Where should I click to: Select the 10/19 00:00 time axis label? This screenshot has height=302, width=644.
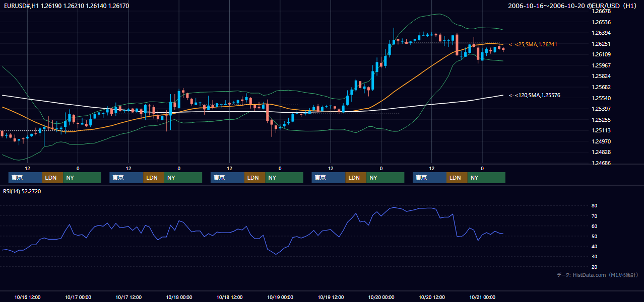(280, 297)
